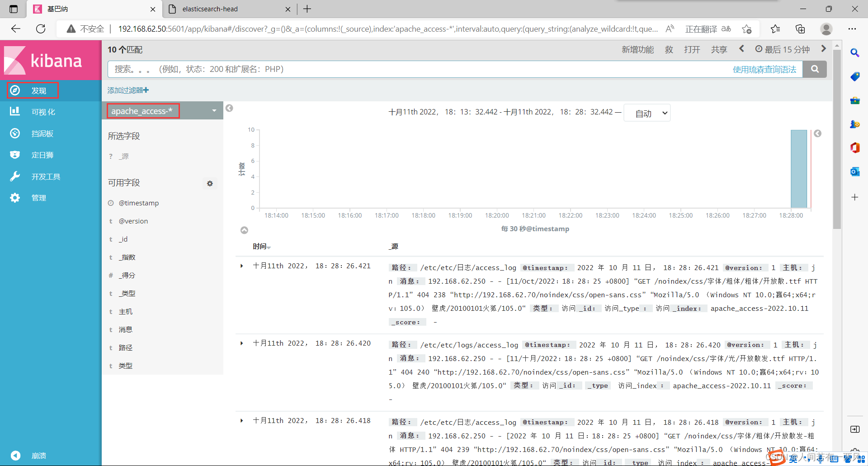868x466 pixels.
Task: Select the _id field
Action: tap(123, 239)
